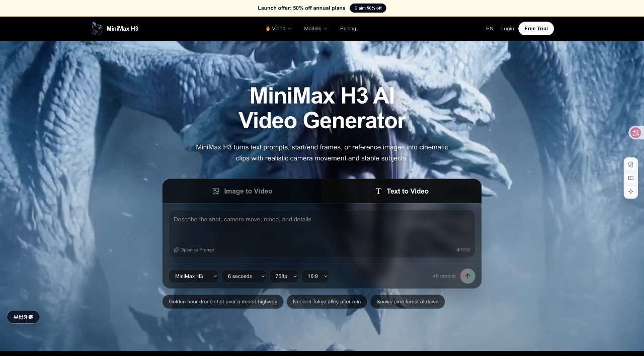Select Neon-lit Tokyo alley after rain suggestion

pyautogui.click(x=327, y=302)
